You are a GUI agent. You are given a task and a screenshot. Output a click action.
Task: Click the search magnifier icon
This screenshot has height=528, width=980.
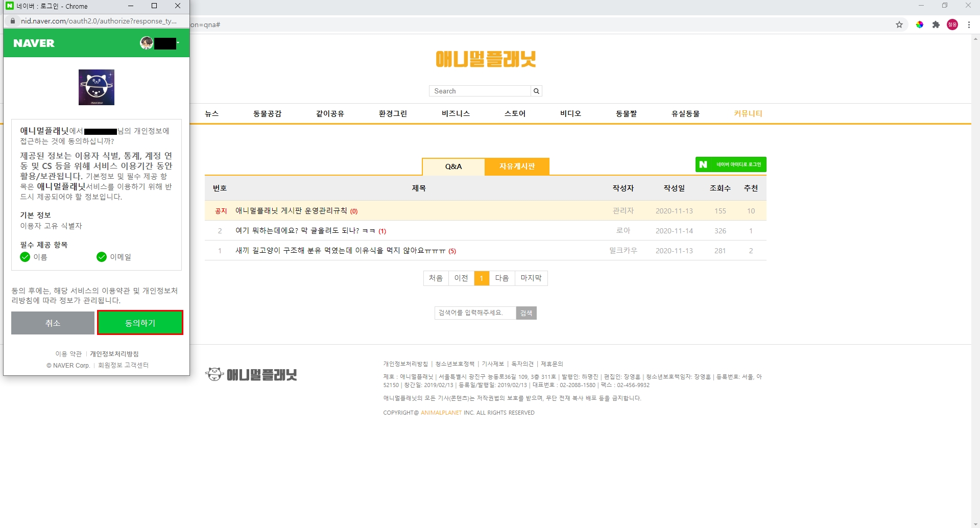(x=536, y=91)
